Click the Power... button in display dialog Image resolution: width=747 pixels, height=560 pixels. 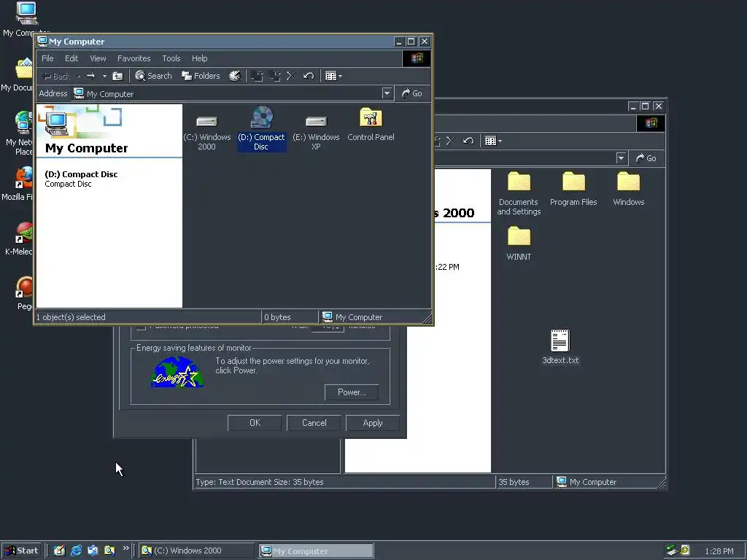point(352,392)
